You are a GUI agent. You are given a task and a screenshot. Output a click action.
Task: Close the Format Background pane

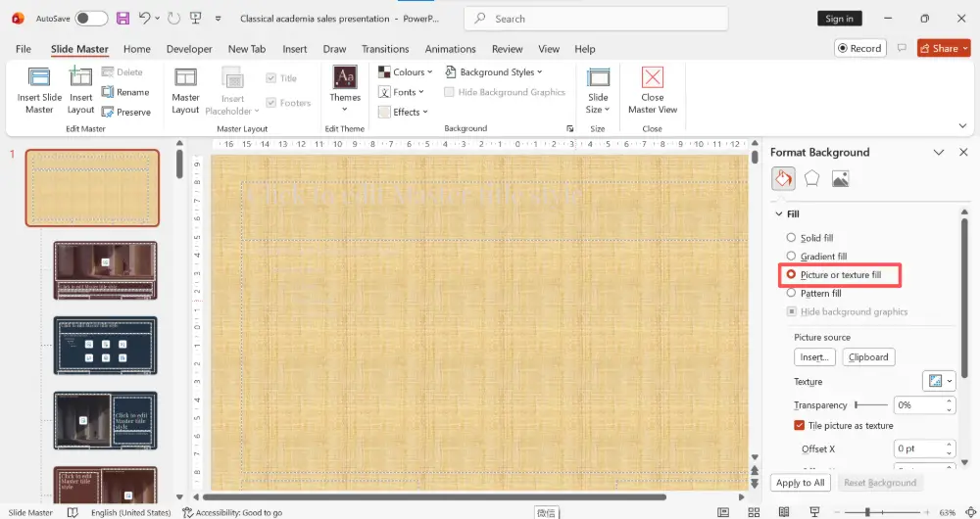[x=963, y=153]
